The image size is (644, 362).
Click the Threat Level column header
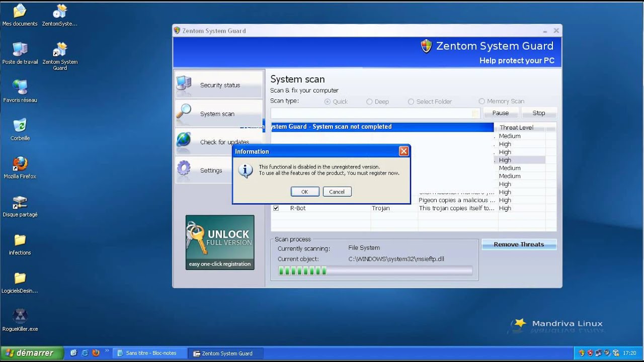[521, 128]
